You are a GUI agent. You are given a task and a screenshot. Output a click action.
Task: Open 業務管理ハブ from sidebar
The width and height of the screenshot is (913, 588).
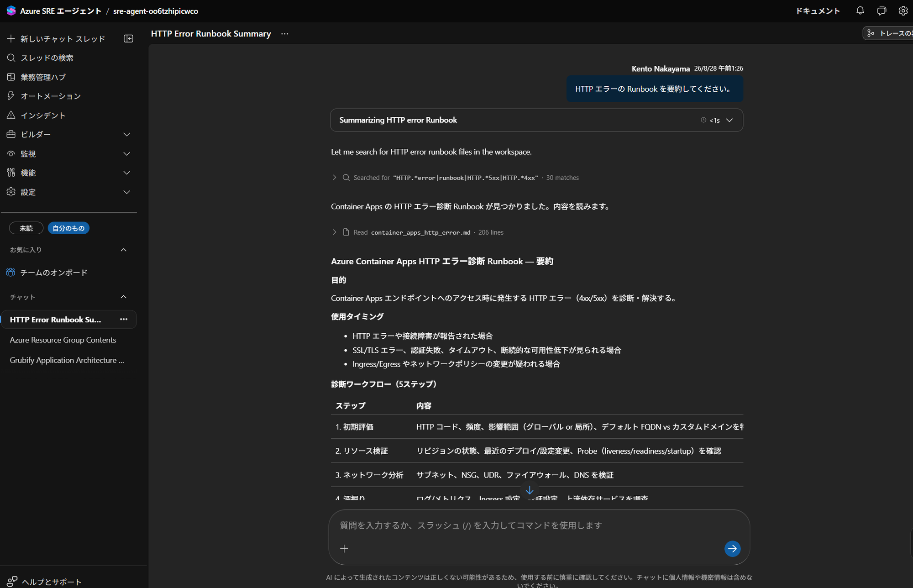43,77
